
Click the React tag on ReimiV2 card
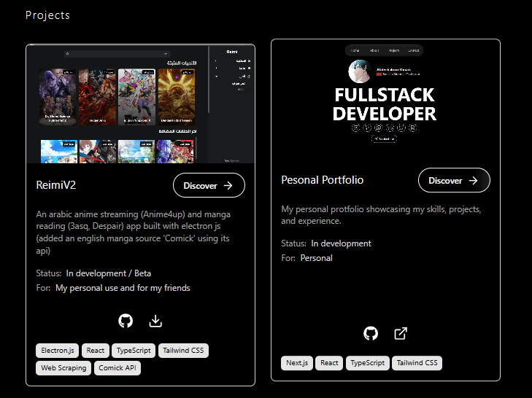[96, 351]
